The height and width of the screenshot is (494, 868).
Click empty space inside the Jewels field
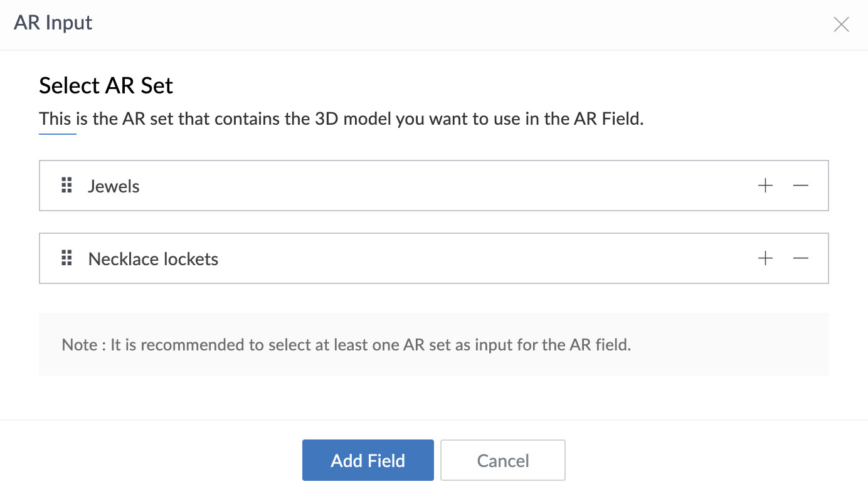click(x=439, y=186)
